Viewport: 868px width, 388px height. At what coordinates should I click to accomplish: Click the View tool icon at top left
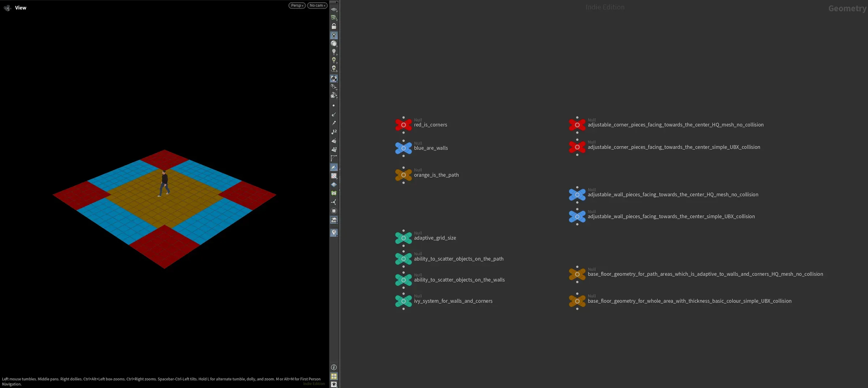(7, 8)
